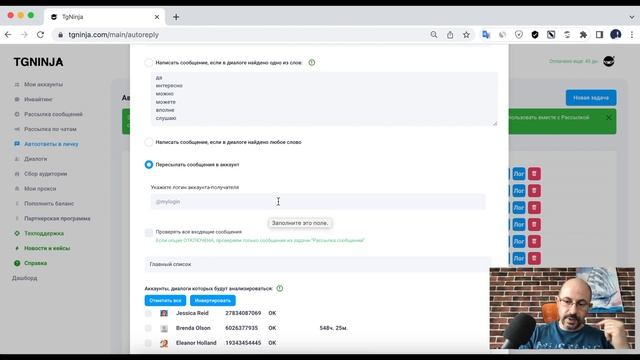Click the TGNINJA logo

[38, 62]
